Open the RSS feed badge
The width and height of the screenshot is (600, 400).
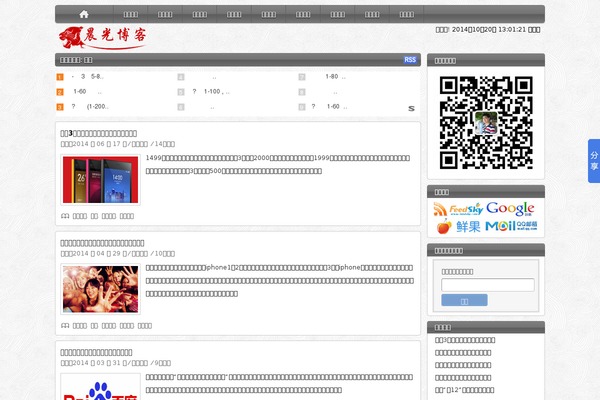click(x=410, y=60)
